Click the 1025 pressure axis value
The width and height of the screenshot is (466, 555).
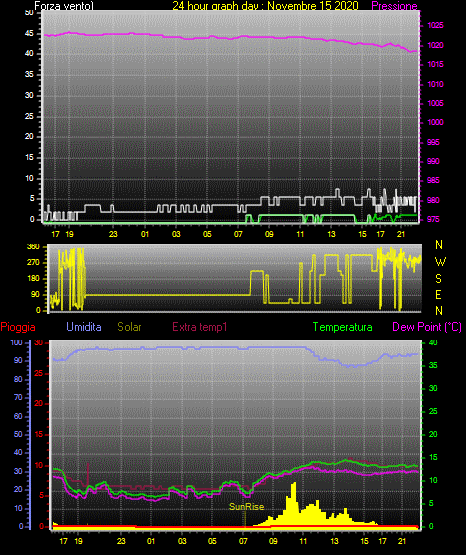click(x=435, y=25)
